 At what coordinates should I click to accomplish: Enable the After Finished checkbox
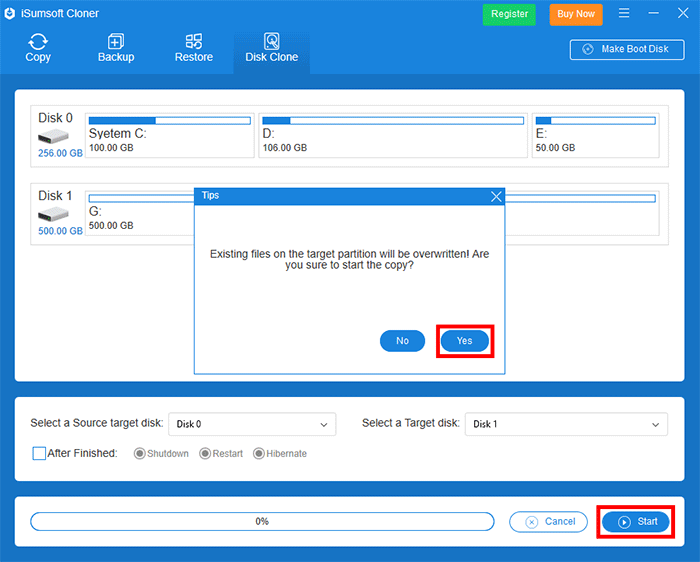[39, 453]
